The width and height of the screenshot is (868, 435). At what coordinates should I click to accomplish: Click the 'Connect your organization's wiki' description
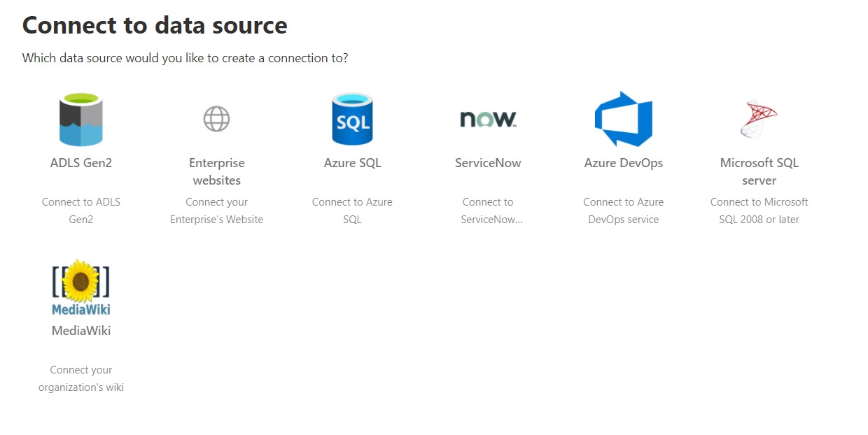80,378
